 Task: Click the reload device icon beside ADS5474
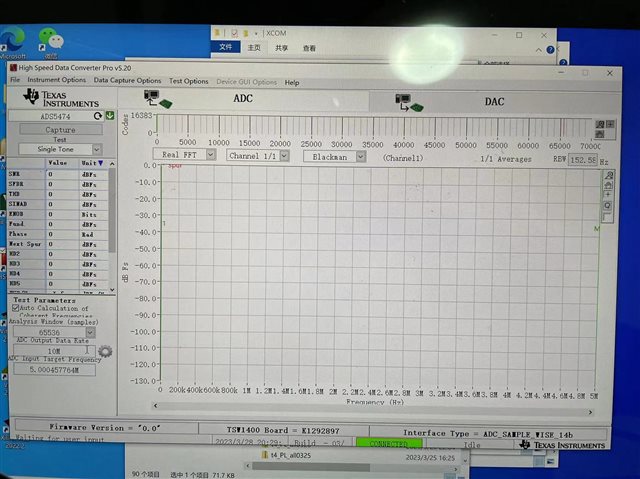pyautogui.click(x=98, y=116)
